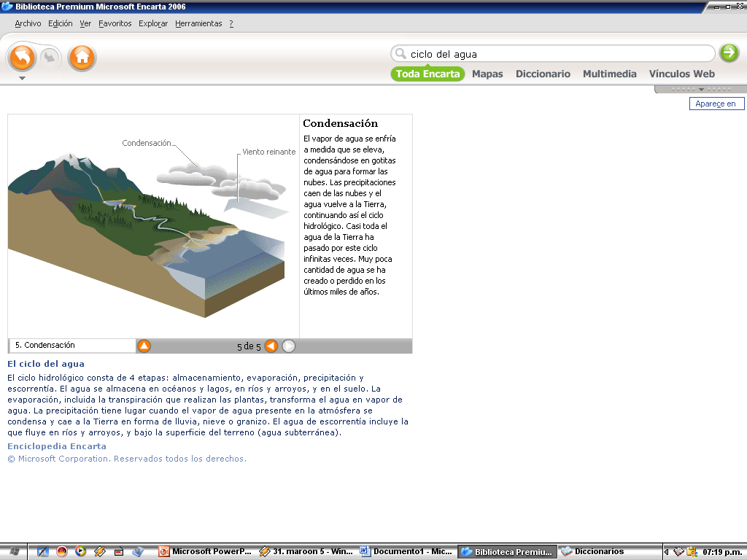The width and height of the screenshot is (747, 560).
Task: Switch to the Mapas search tab
Action: pyautogui.click(x=487, y=74)
